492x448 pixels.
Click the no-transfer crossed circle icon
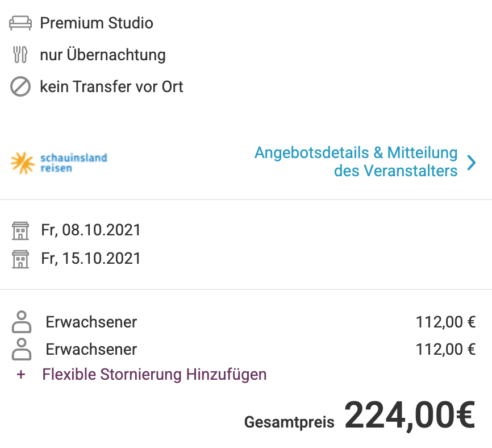point(20,87)
